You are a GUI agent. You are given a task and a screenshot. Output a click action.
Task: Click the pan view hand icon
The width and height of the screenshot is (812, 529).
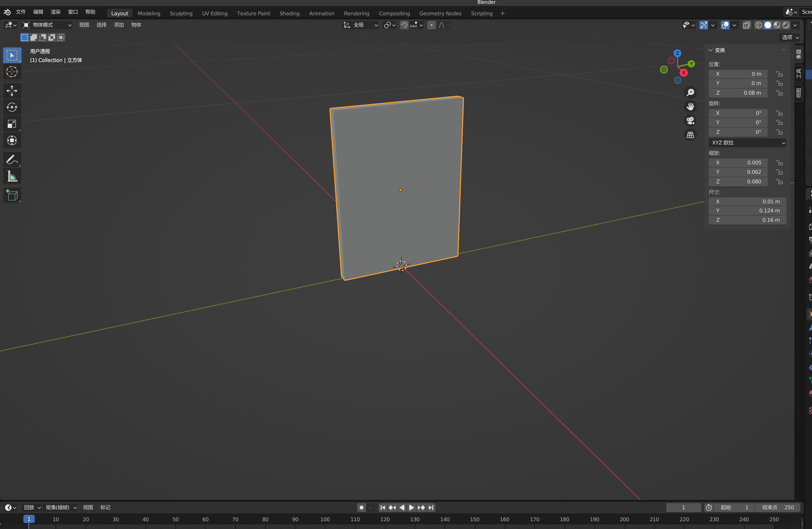click(690, 106)
